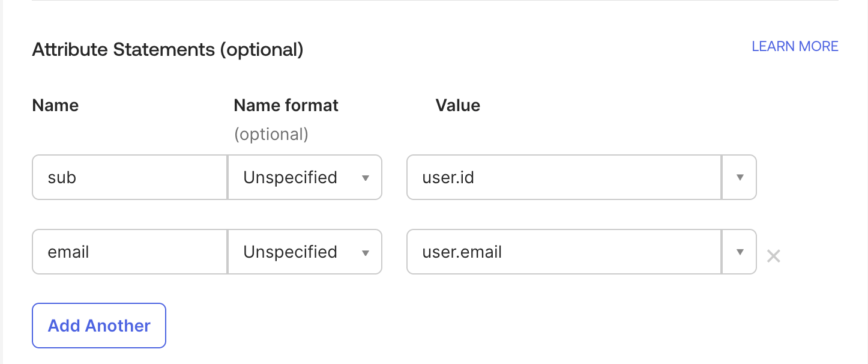Remove the email attribute statement row
The image size is (868, 364).
pos(774,256)
